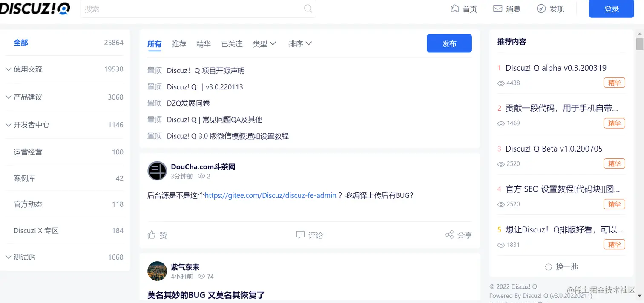Click the Discuz! Q logo
The width and height of the screenshot is (644, 303).
(x=35, y=8)
